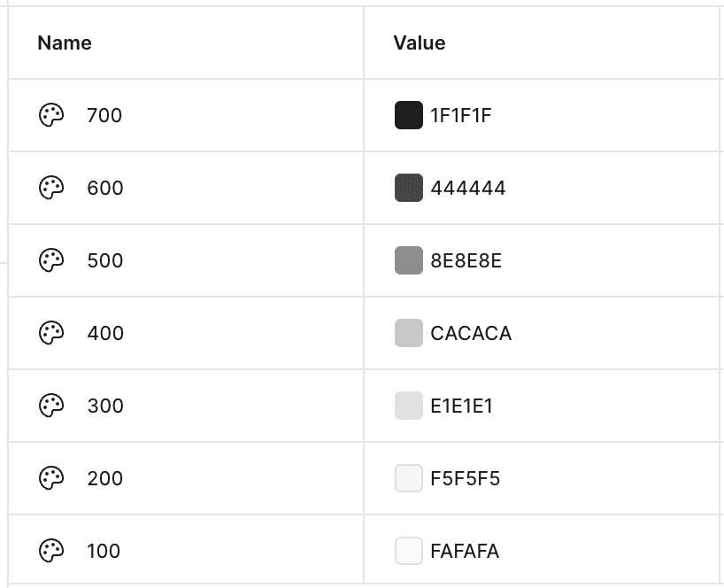Open the E1E1E1 swatch
Viewport: 724px width, 588px height.
(408, 406)
